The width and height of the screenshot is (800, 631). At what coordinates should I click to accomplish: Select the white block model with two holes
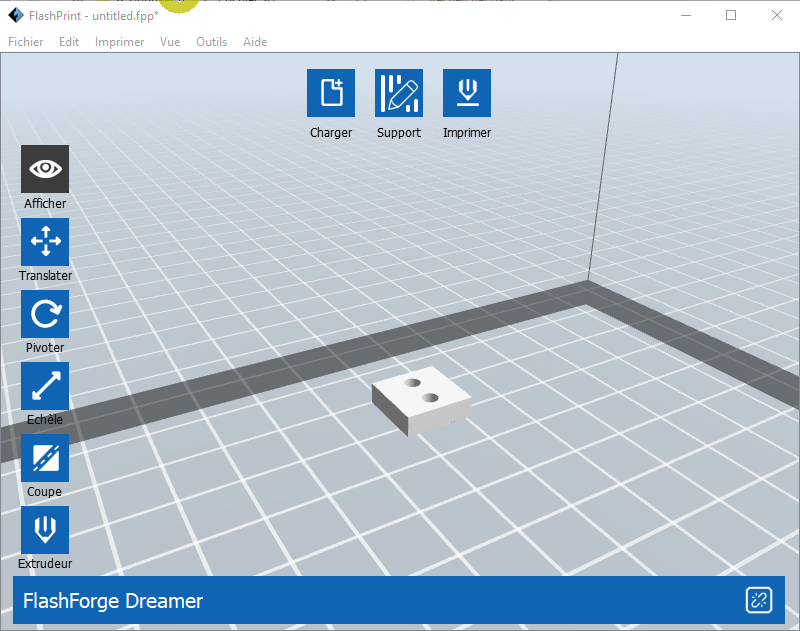coord(421,401)
